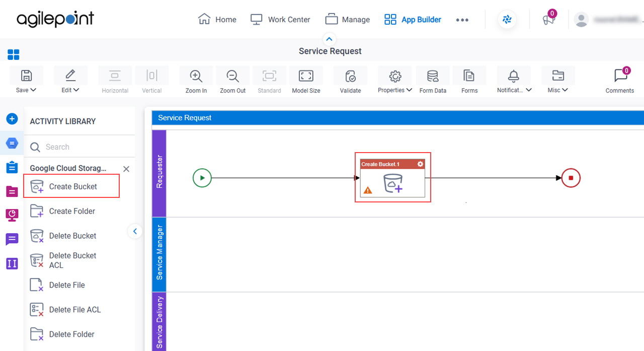Open the purple columns sidebar icon
The width and height of the screenshot is (644, 351).
click(12, 263)
